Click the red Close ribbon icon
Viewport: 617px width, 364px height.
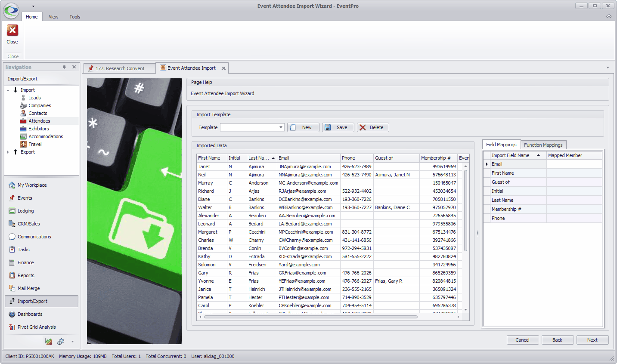point(12,30)
